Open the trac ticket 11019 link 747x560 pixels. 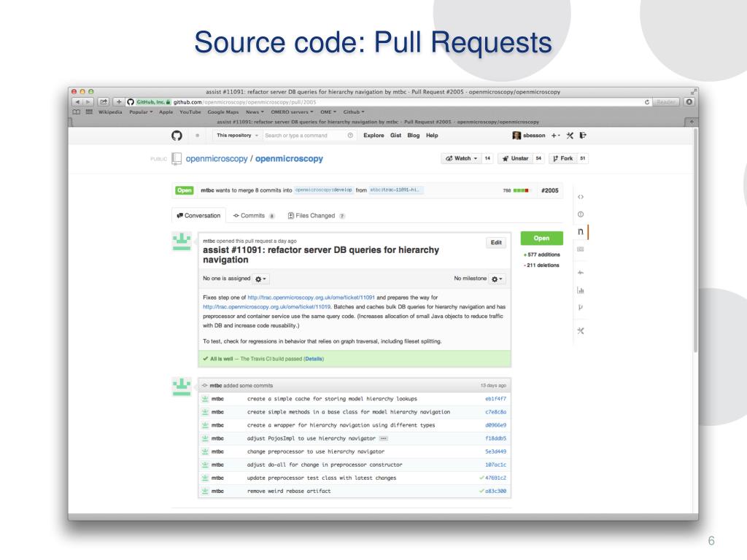coord(267,307)
